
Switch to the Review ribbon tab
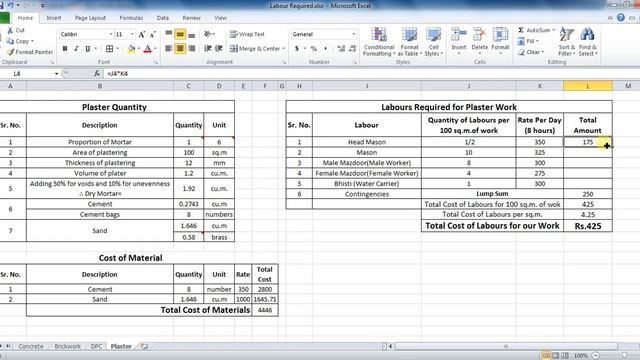(191, 18)
